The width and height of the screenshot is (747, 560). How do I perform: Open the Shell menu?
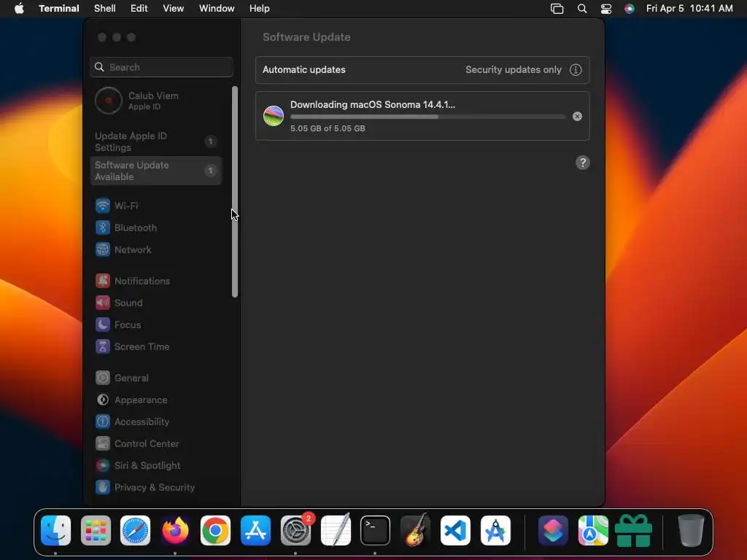pos(105,9)
